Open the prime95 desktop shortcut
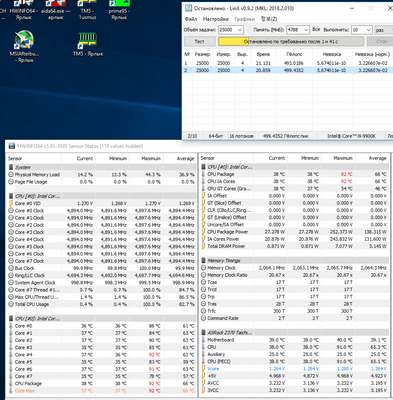 (x=119, y=9)
